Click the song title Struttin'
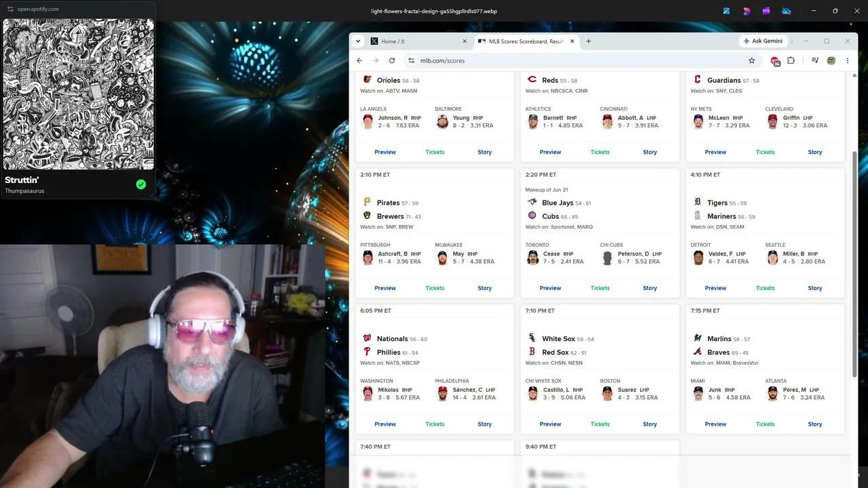The width and height of the screenshot is (868, 488). pos(22,180)
